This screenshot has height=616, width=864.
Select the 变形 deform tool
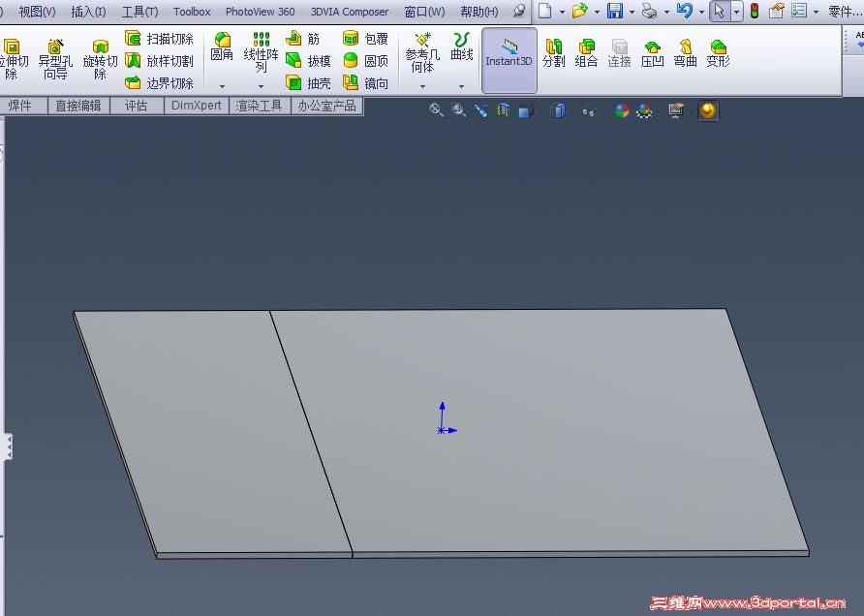pyautogui.click(x=718, y=53)
